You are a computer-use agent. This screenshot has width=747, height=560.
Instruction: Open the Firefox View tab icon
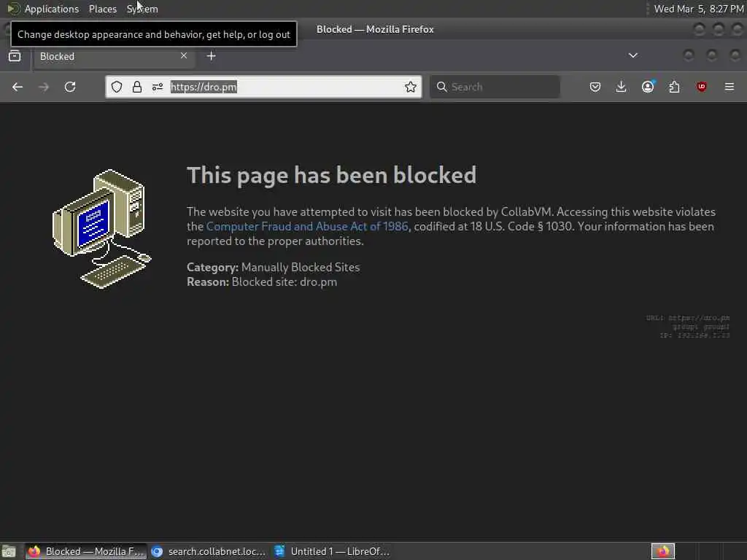click(15, 56)
